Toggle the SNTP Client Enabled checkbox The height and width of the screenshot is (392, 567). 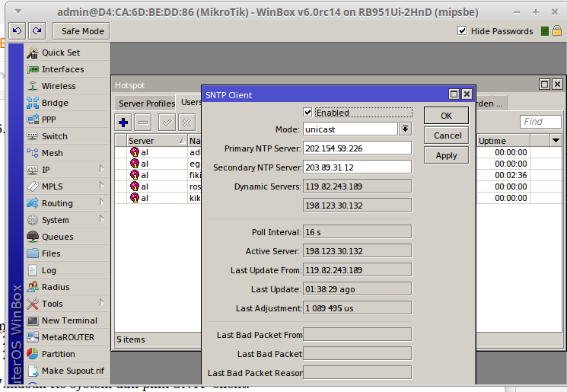307,112
